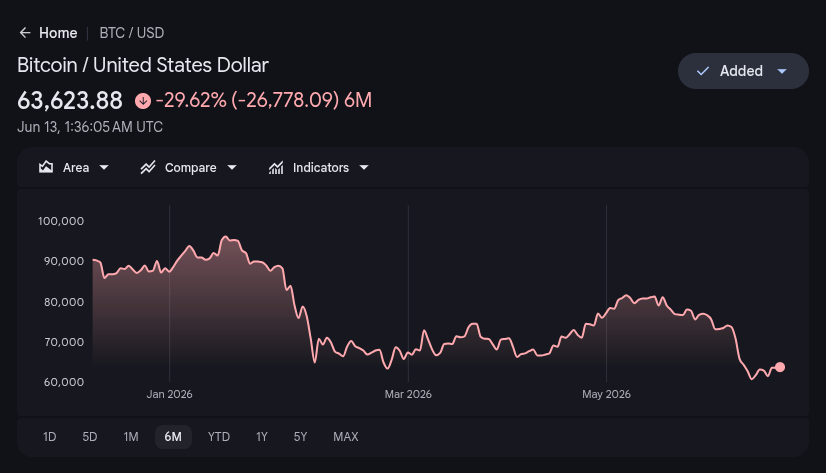Choose the 1M time range
Viewport: 826px width, 473px height.
click(131, 437)
